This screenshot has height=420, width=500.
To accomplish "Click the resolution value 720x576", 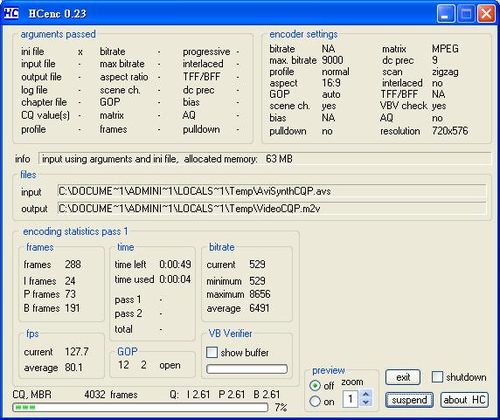I will [450, 131].
